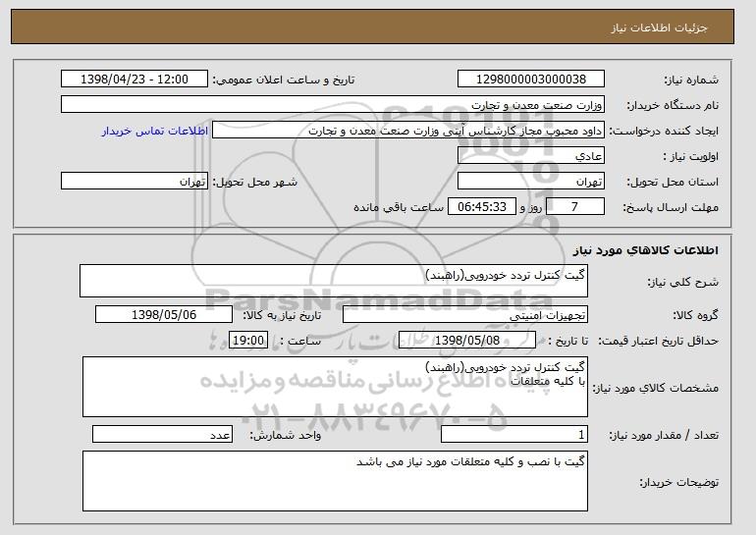The width and height of the screenshot is (756, 535).
Task: Select the label شهر محل تحویل
Action: point(255,183)
